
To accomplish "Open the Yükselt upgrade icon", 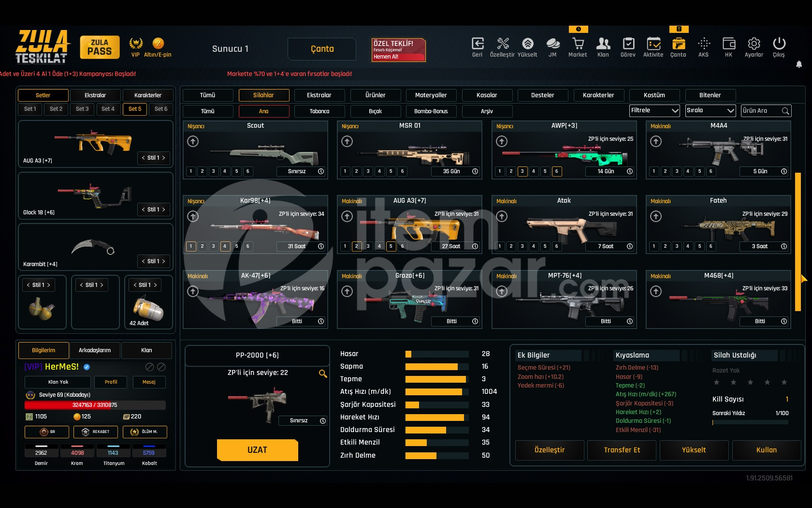I will click(x=528, y=44).
